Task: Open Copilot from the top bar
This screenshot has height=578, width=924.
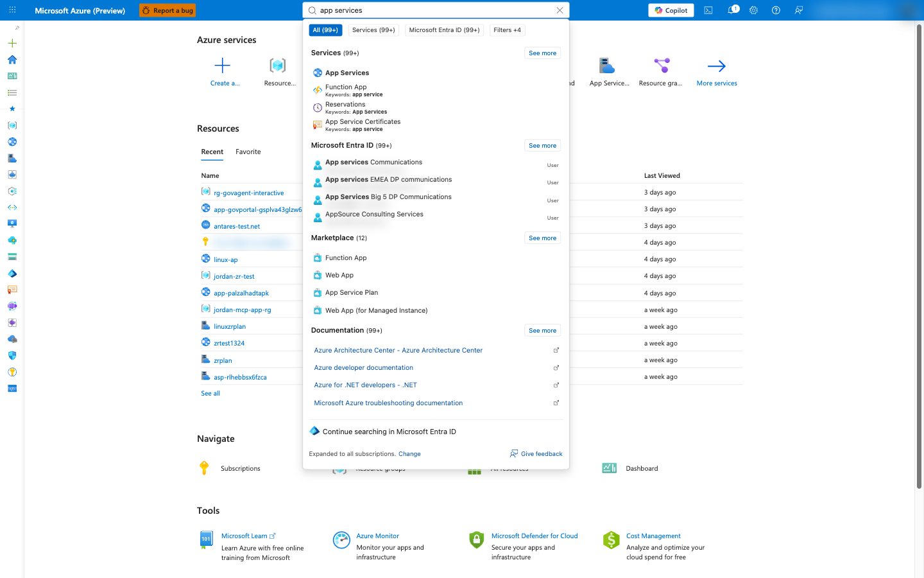Action: pos(671,10)
